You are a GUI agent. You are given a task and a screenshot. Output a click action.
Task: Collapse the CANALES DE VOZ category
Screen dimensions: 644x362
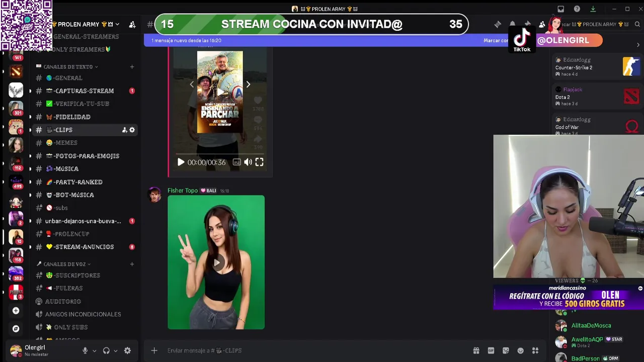coord(64,264)
